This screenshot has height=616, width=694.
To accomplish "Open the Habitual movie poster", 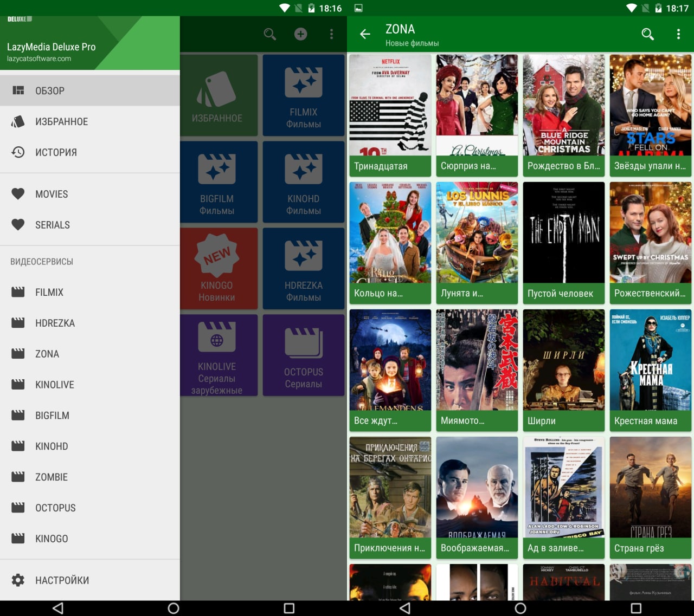I will [564, 582].
